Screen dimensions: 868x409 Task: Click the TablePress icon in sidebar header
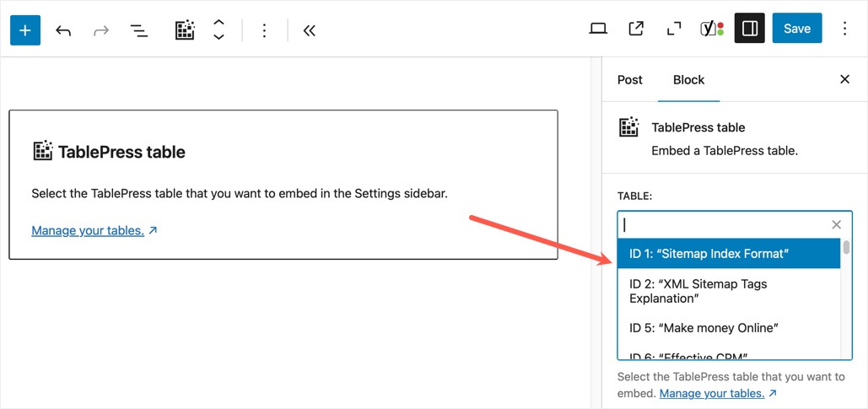(x=628, y=127)
